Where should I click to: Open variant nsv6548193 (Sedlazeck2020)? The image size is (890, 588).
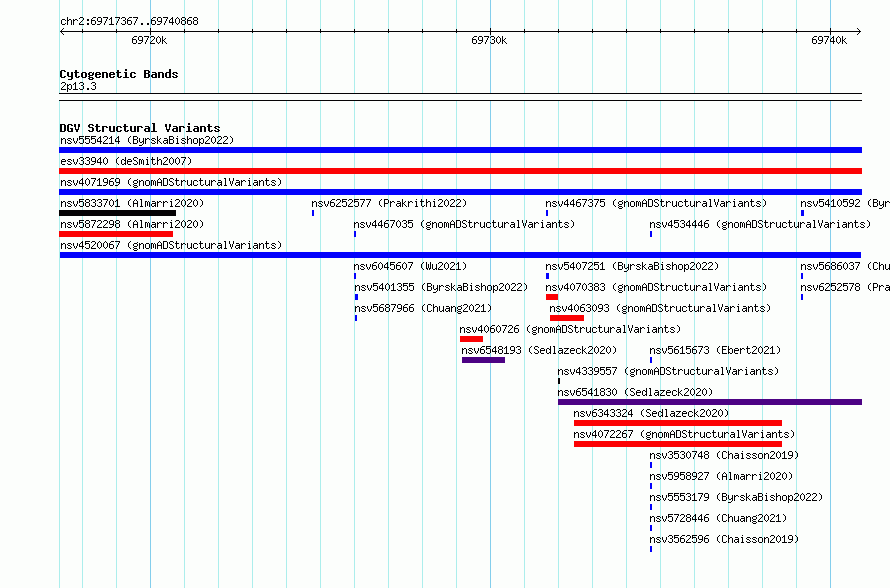pos(539,350)
